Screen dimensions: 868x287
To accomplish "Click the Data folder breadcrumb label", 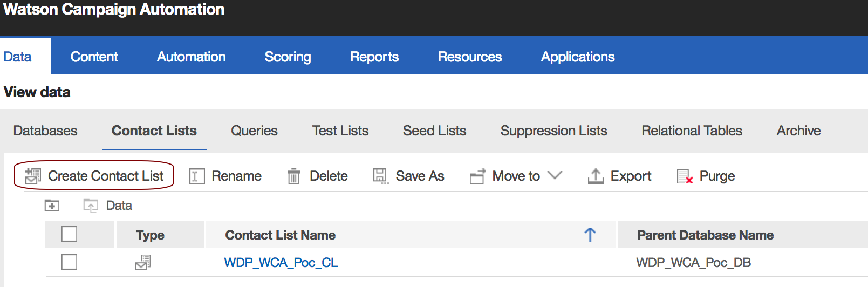I will (119, 206).
